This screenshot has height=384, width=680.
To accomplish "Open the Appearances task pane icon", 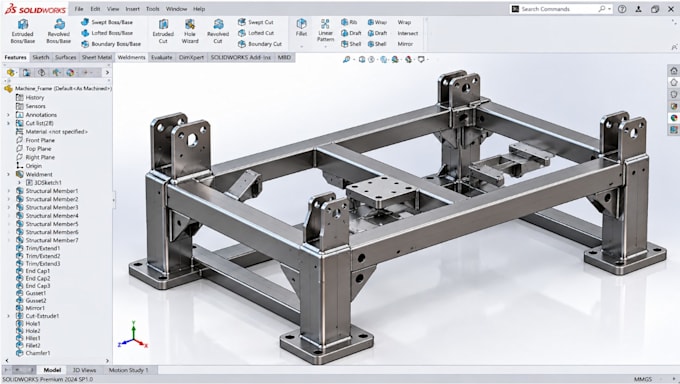I will coord(673,118).
